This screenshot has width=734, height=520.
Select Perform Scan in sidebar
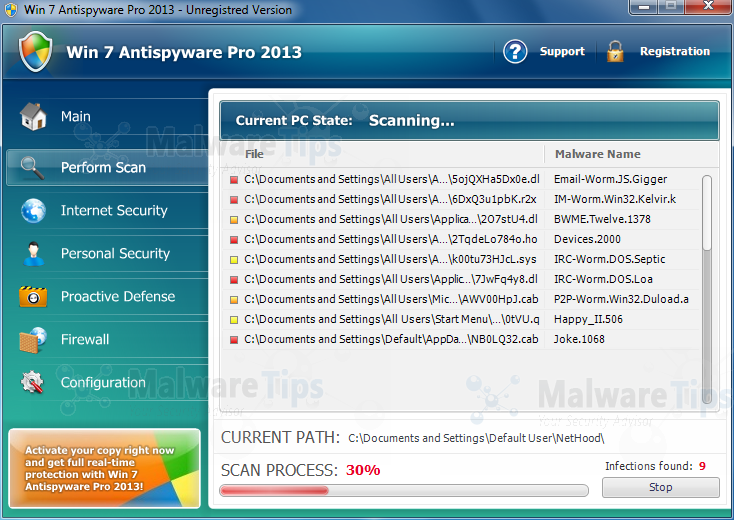(107, 168)
